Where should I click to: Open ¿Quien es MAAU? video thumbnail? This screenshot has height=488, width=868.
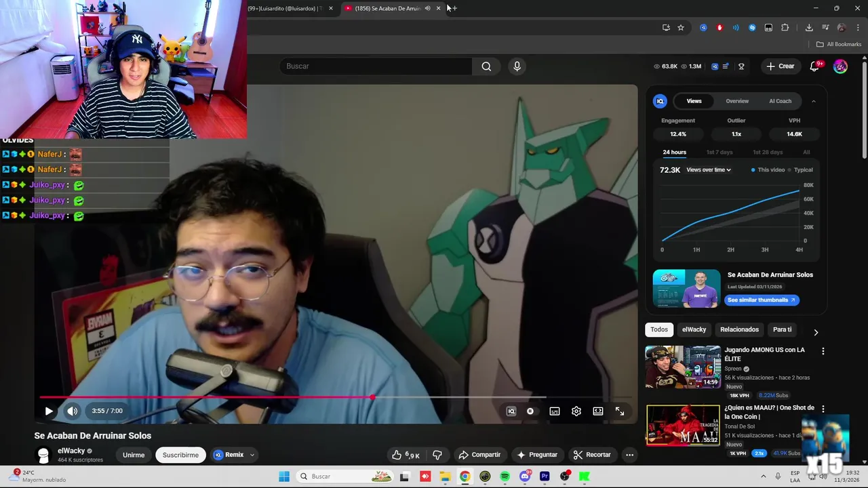pos(683,426)
